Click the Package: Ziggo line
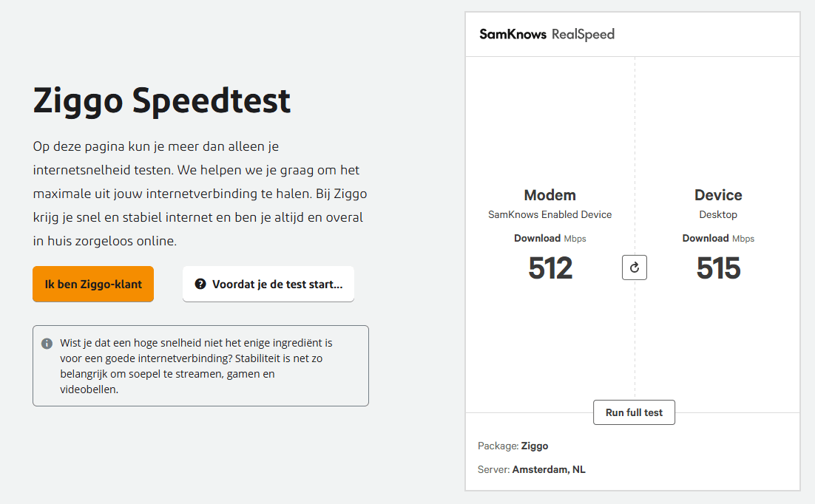This screenshot has height=504, width=815. (x=513, y=446)
